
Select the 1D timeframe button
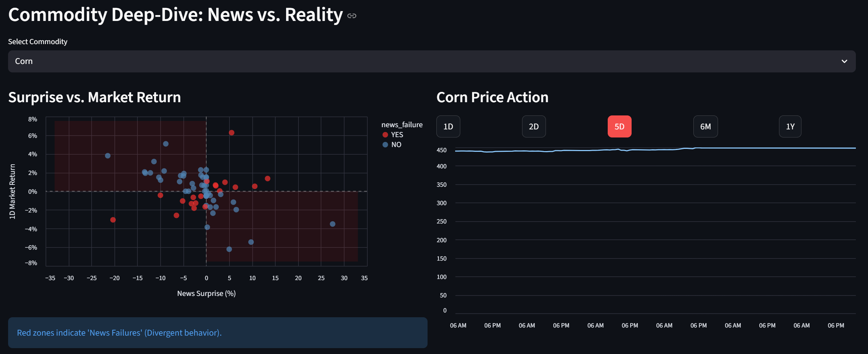(448, 126)
